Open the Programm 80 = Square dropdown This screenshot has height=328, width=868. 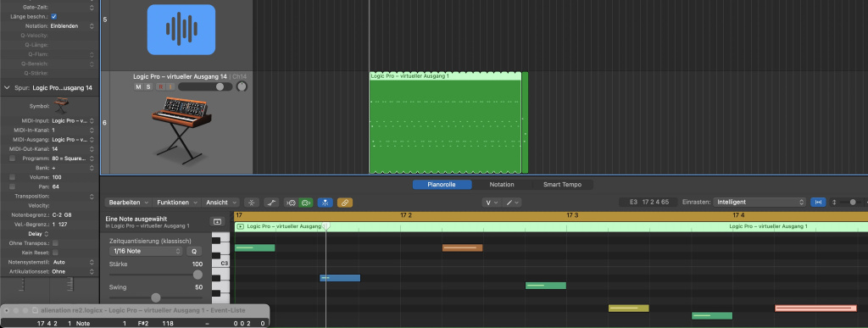coord(73,158)
